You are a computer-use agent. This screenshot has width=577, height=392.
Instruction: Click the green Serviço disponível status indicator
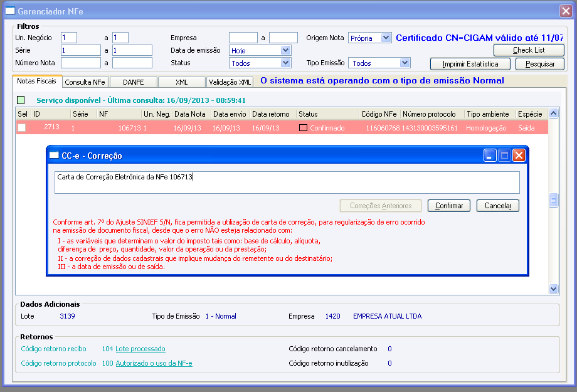[21, 100]
